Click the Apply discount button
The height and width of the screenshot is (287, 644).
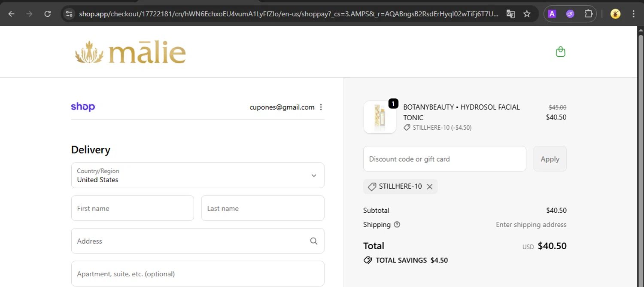tap(550, 159)
